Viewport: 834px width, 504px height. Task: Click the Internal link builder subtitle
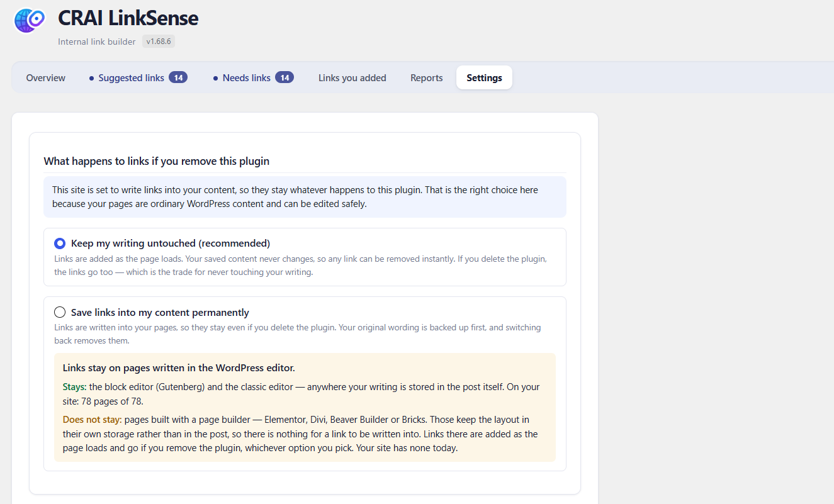[x=97, y=42]
